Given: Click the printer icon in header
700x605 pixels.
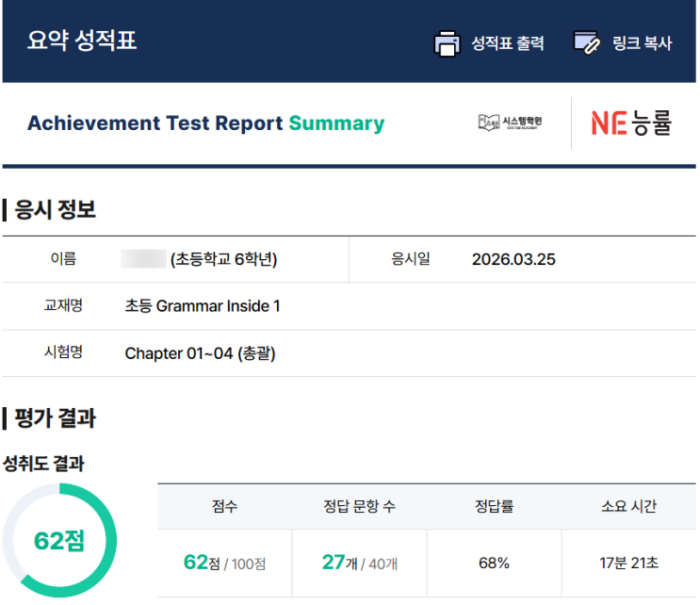Looking at the screenshot, I should 445,43.
